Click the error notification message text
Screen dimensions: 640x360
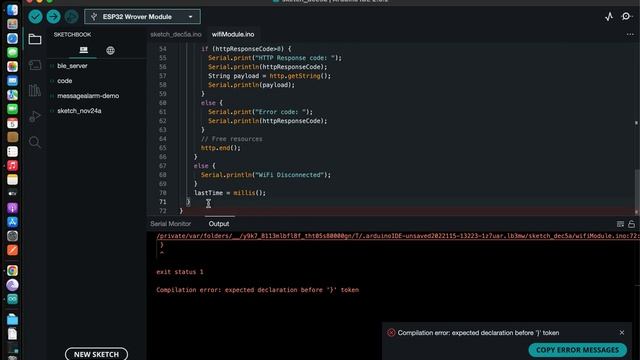(478, 333)
